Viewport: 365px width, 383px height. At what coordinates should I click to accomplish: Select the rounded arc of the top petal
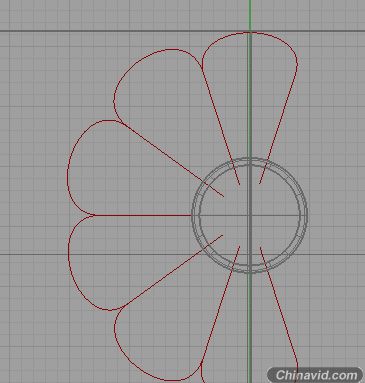pyautogui.click(x=250, y=33)
